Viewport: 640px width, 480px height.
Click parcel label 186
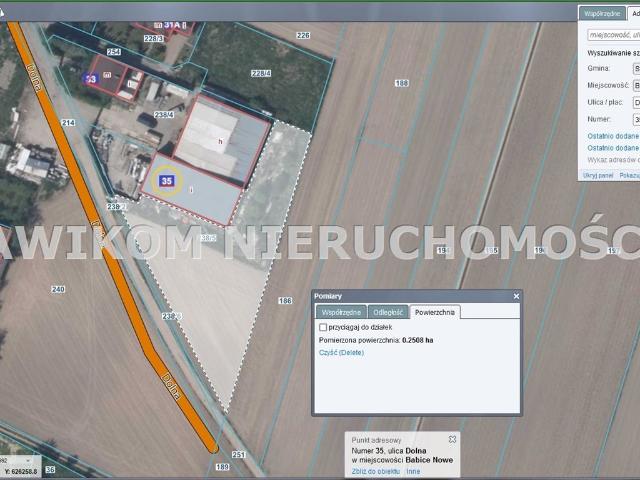pyautogui.click(x=285, y=301)
